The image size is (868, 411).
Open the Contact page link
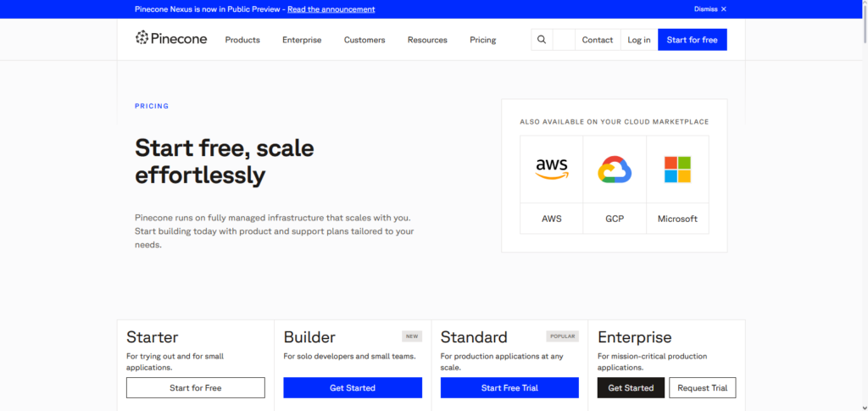[x=598, y=40]
